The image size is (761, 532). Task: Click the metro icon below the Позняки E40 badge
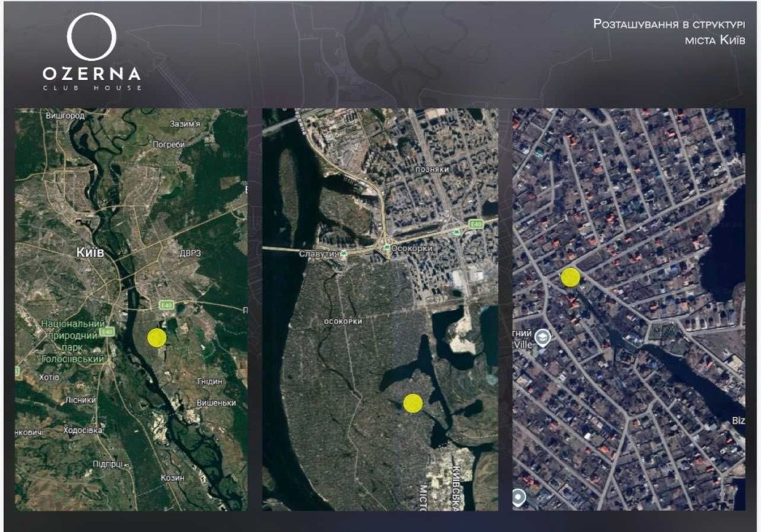pyautogui.click(x=456, y=232)
